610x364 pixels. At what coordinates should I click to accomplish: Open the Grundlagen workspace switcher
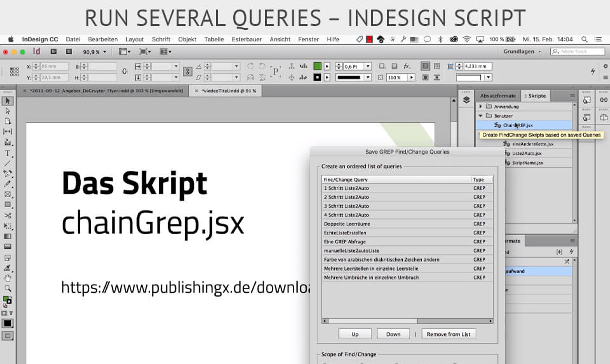point(522,51)
